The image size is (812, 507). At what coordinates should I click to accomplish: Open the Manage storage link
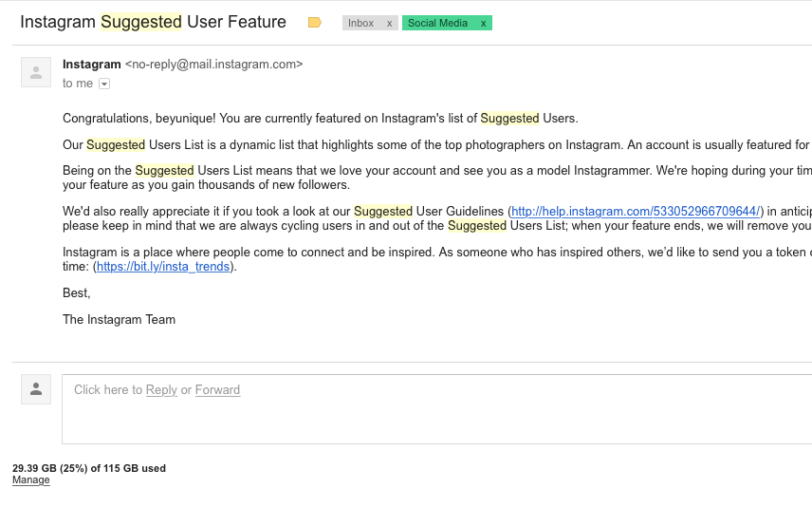coord(31,480)
